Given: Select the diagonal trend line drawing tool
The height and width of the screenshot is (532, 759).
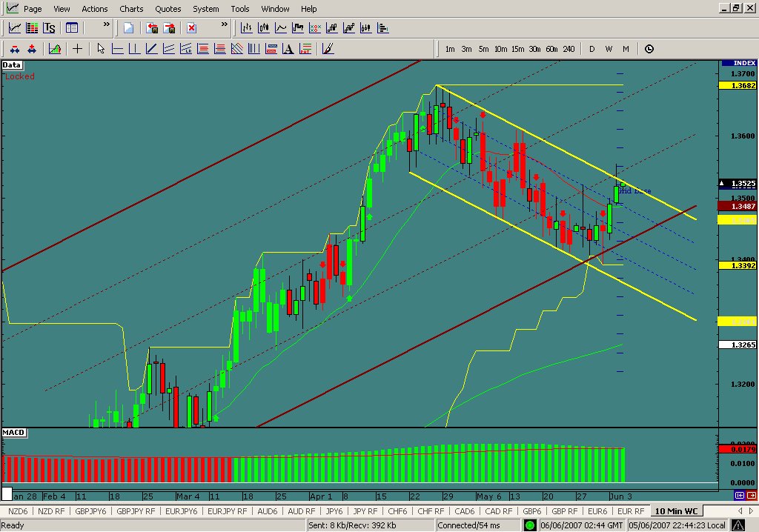Looking at the screenshot, I should pos(151,49).
